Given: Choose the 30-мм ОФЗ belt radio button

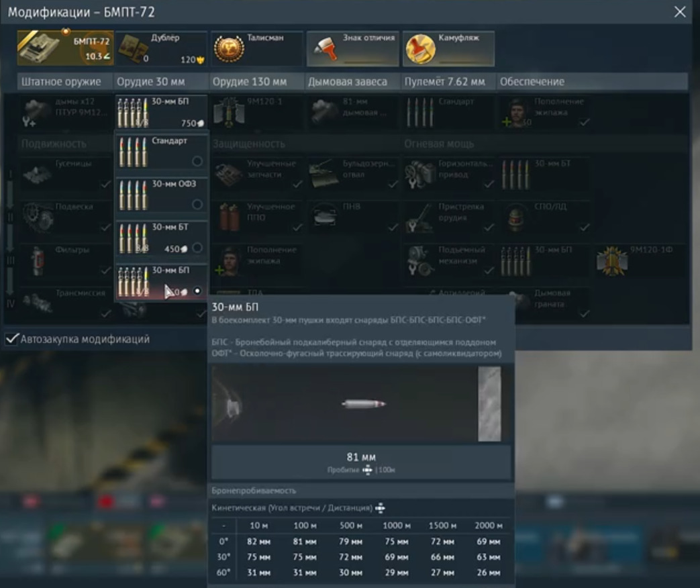Looking at the screenshot, I should (x=197, y=204).
